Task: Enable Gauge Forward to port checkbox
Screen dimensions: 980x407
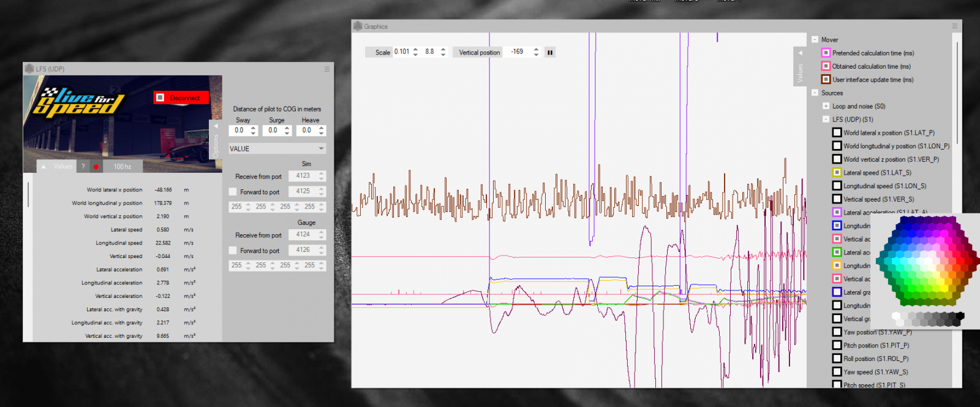Action: 233,251
